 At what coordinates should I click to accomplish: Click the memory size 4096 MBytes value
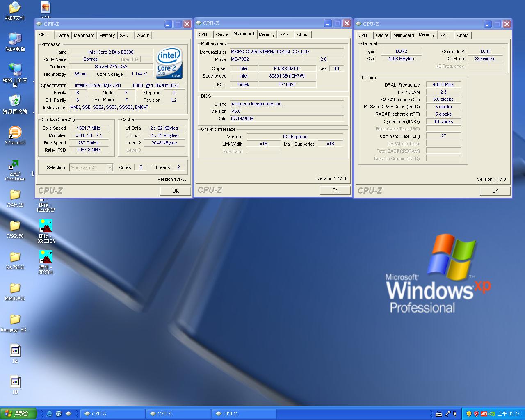(x=401, y=59)
